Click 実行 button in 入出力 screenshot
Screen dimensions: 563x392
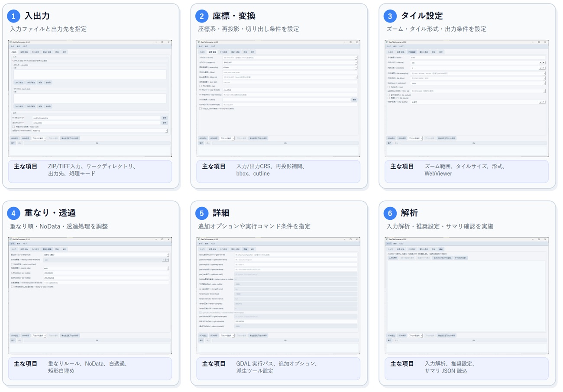click(13, 143)
